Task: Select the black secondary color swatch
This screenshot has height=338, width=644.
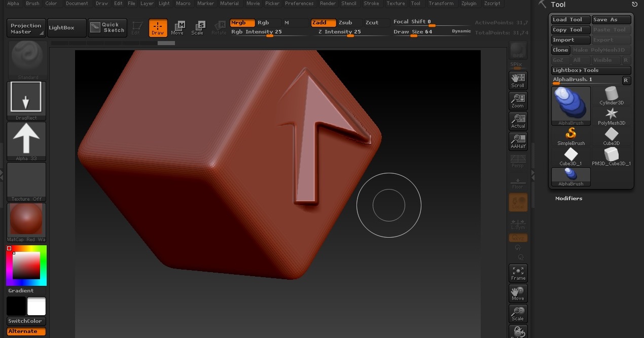Action: [16, 307]
